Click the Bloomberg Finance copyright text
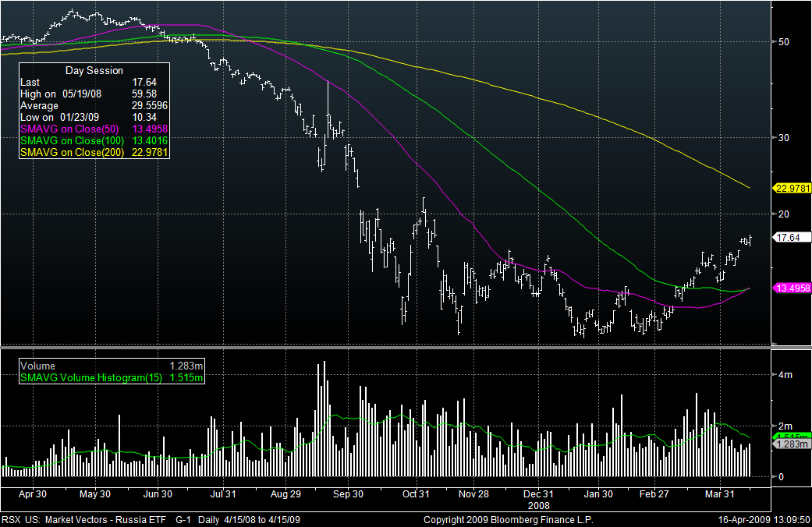Image resolution: width=812 pixels, height=527 pixels. point(508,520)
